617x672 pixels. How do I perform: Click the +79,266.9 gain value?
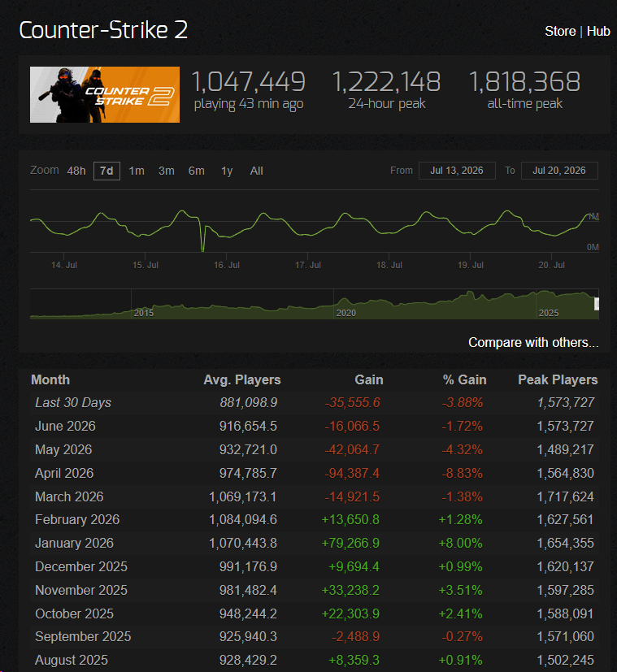coord(350,543)
